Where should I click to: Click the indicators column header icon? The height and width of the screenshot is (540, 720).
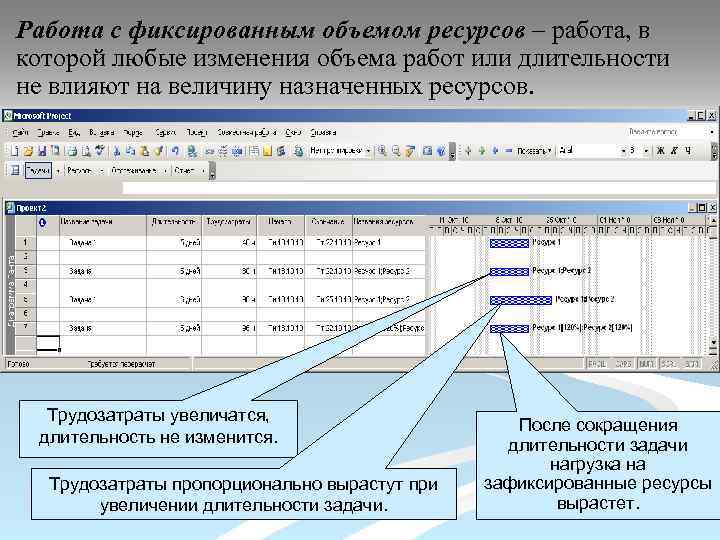coord(43,222)
